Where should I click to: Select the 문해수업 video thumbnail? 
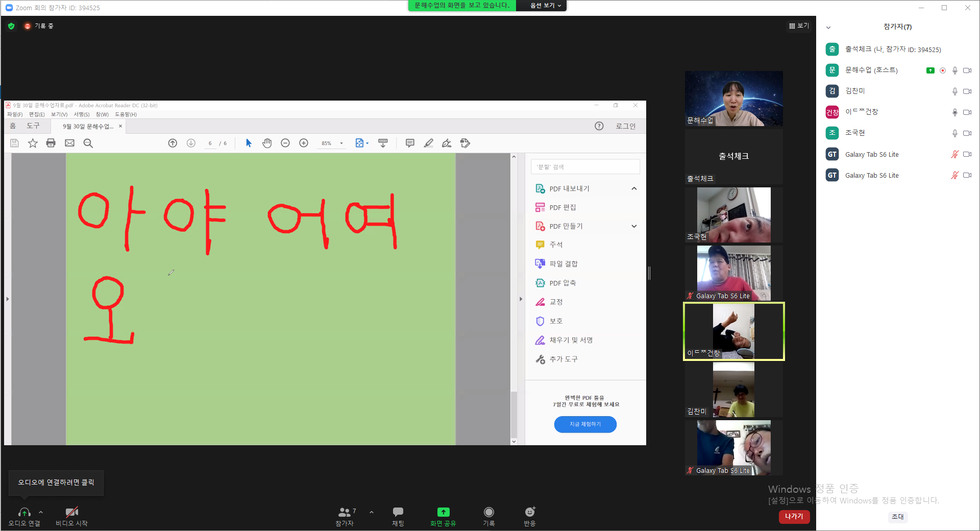(x=734, y=99)
